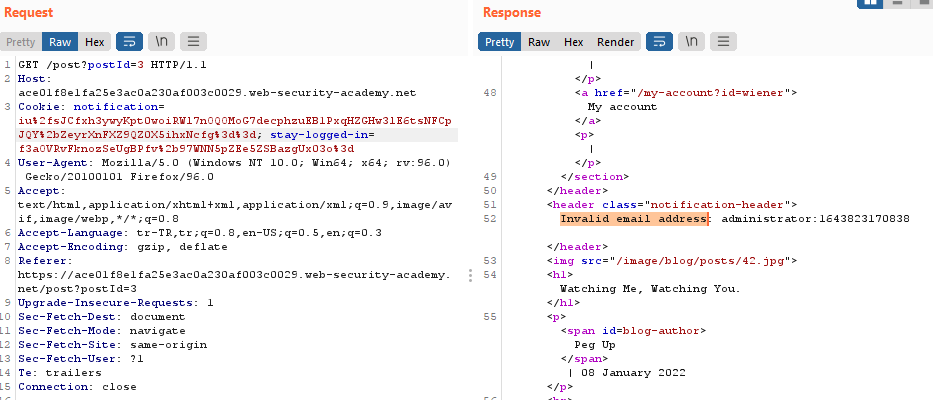
Task: Click the three-dot divider handle between panels
Action: [470, 275]
